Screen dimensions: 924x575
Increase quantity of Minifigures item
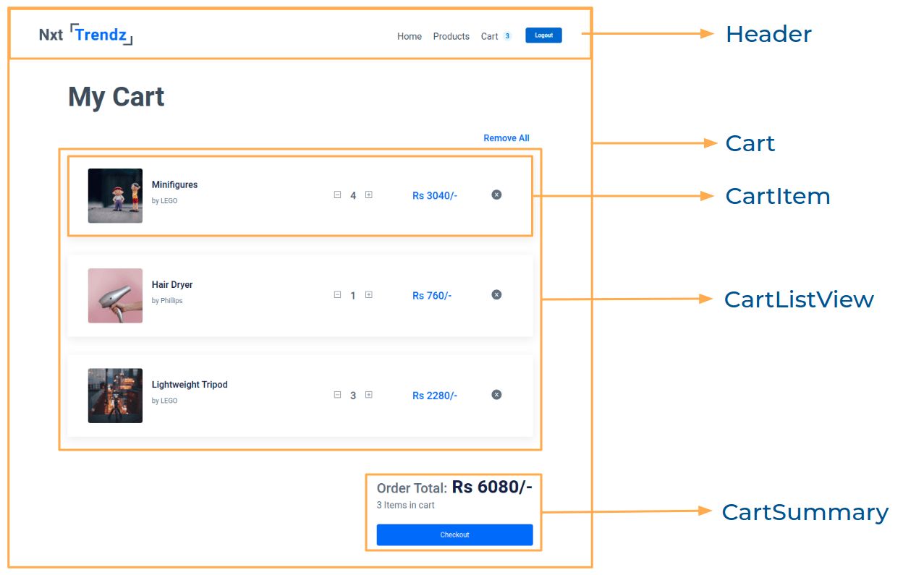(369, 195)
